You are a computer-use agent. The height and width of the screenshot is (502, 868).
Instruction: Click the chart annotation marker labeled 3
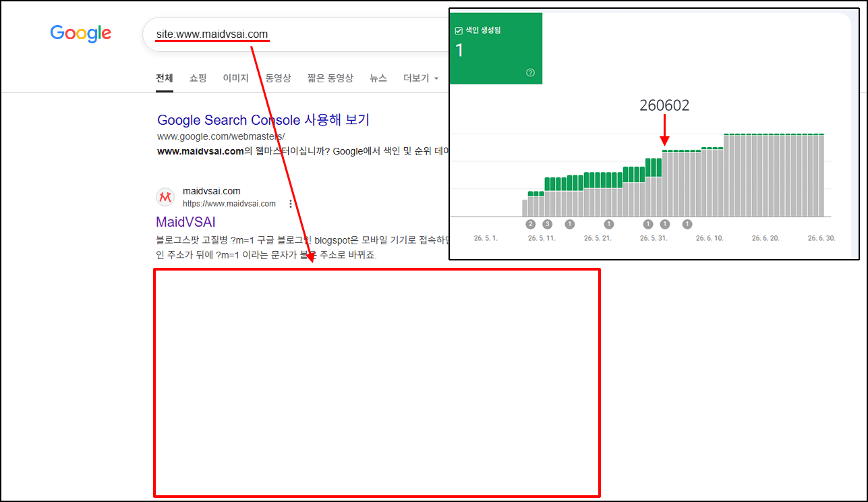point(547,224)
